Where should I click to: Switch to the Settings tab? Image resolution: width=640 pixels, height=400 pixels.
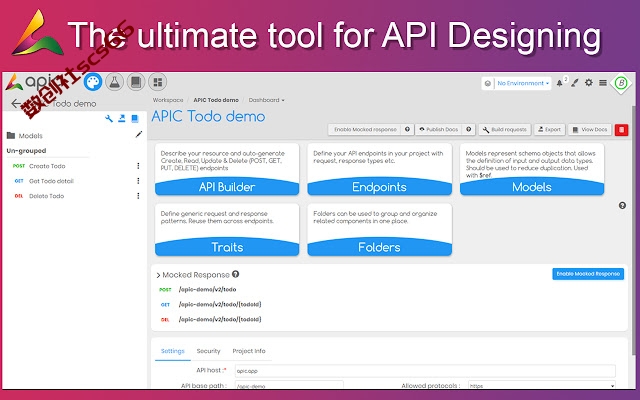click(173, 351)
